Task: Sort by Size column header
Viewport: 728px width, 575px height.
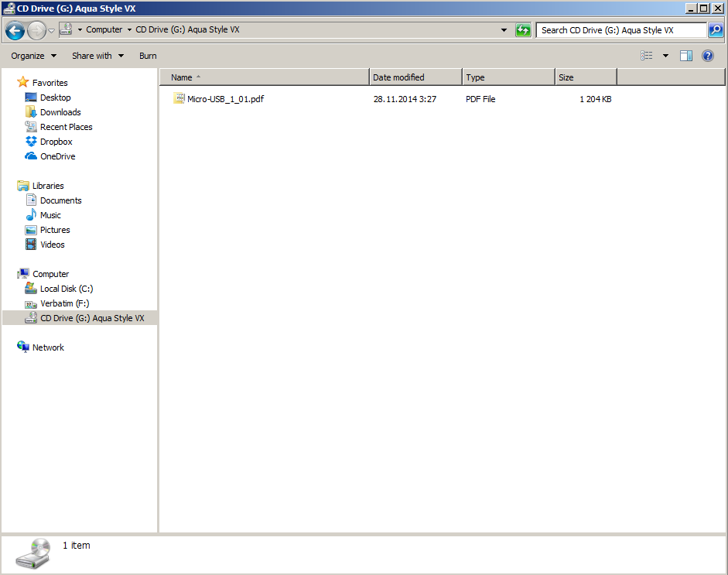Action: pos(586,77)
